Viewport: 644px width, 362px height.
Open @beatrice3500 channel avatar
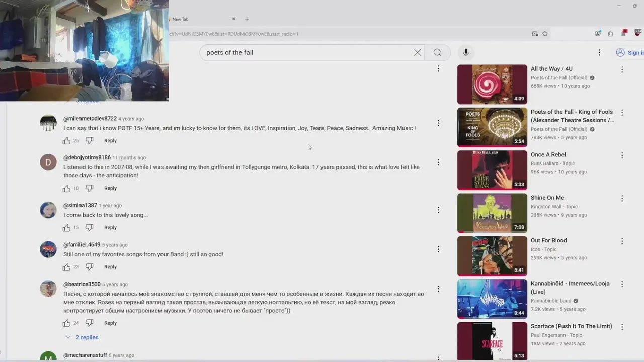point(48,289)
